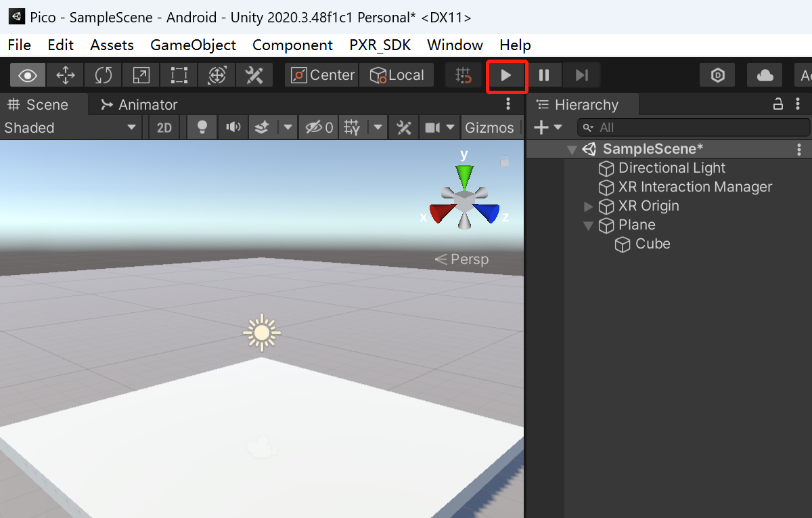Collapse the SampleScene root
The image size is (812, 518).
[x=572, y=149]
